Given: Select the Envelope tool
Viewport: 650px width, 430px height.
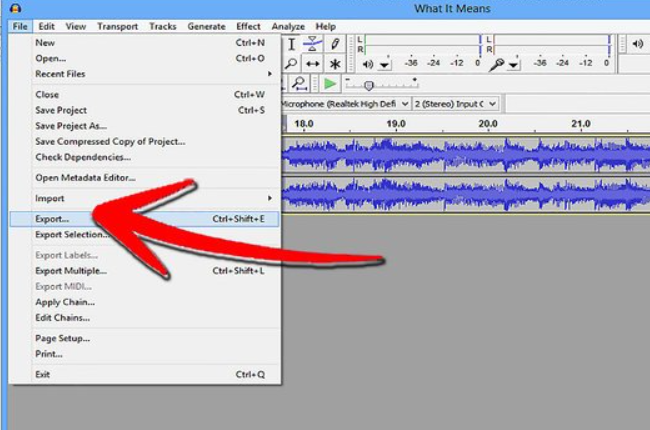Looking at the screenshot, I should [314, 44].
